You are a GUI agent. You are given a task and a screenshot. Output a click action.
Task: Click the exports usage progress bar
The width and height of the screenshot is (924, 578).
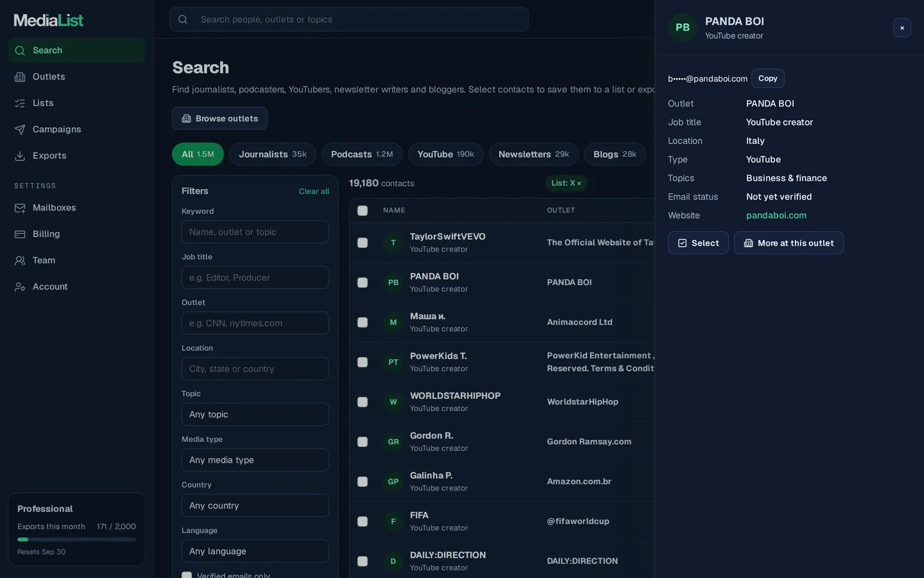[x=76, y=539]
